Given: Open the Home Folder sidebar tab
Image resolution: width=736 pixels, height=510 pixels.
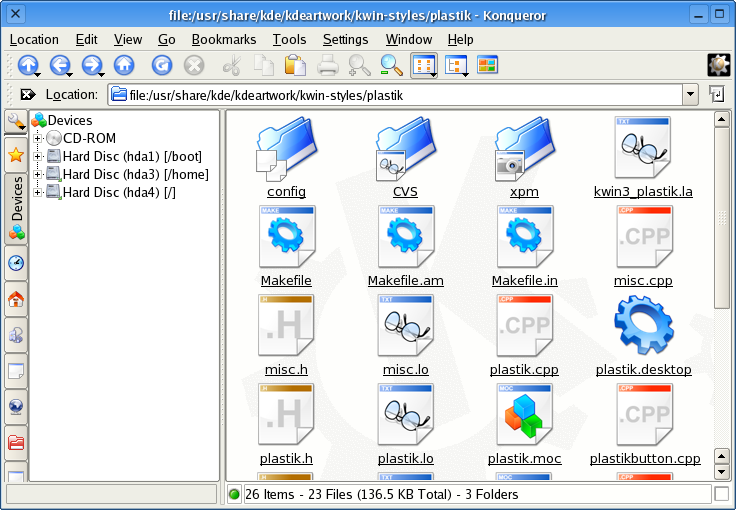Looking at the screenshot, I should [x=16, y=299].
